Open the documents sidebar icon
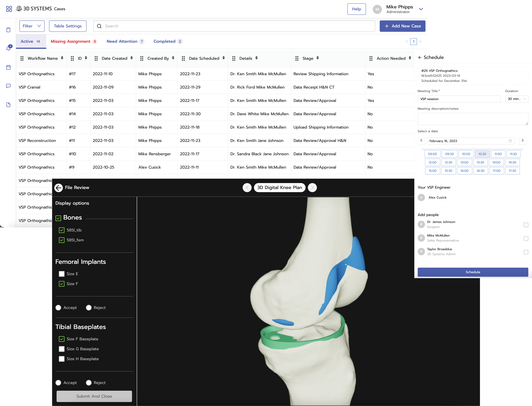 9,105
